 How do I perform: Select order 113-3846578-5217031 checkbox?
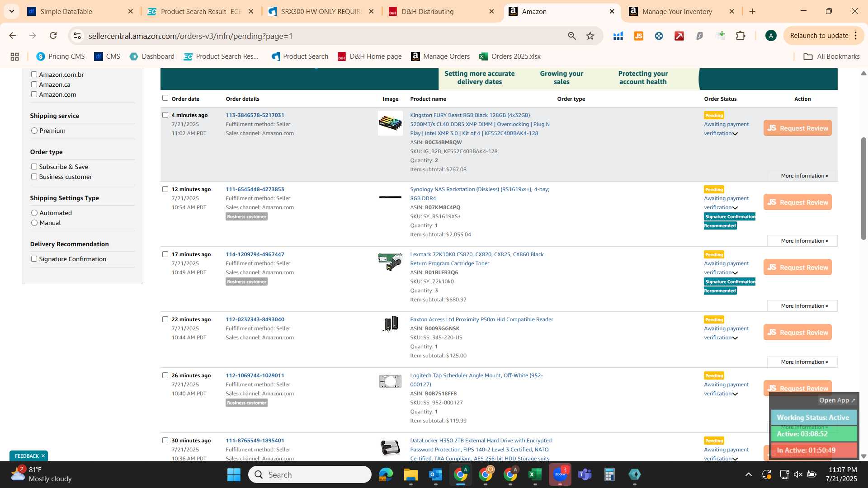tap(165, 115)
